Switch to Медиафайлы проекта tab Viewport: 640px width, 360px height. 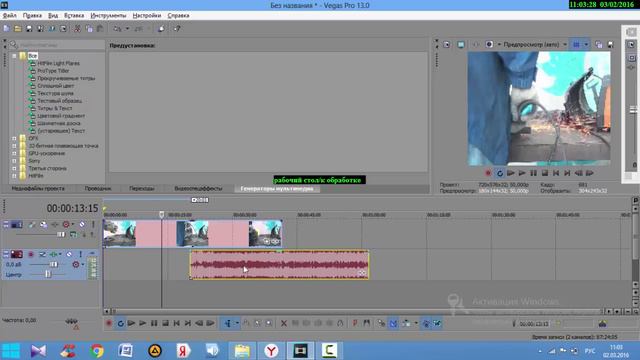[38, 189]
